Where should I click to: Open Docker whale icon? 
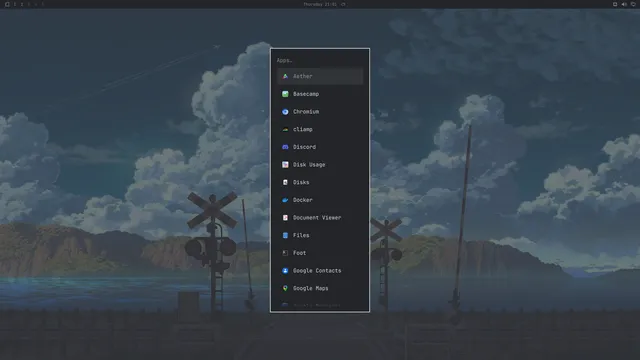[x=285, y=200]
